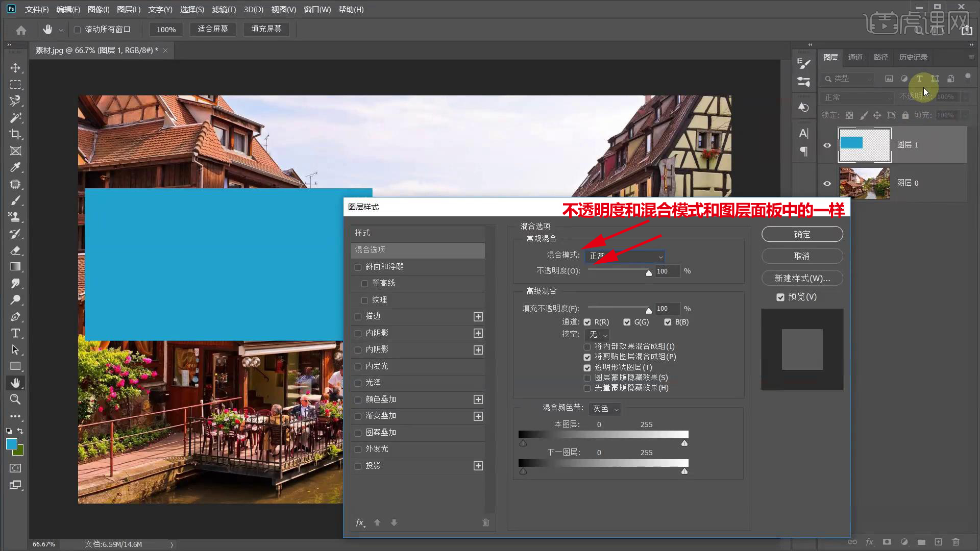Select the 图层 0 layer thumbnail
980x551 pixels.
coord(865,183)
